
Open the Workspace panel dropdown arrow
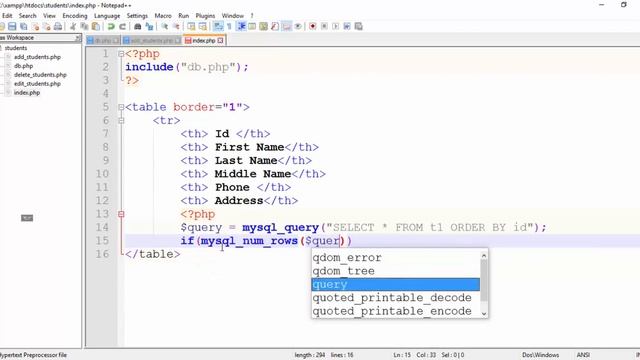[78, 38]
